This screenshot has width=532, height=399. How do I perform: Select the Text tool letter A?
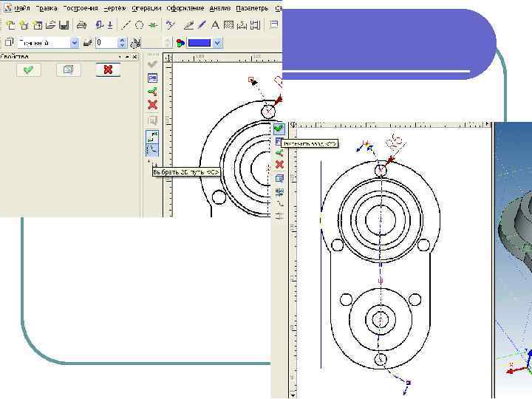(x=215, y=25)
